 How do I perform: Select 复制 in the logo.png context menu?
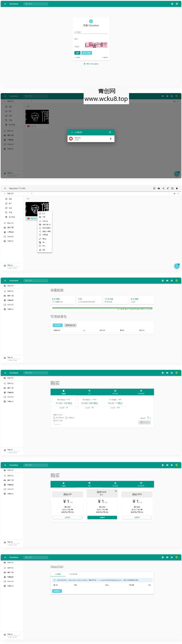click(x=45, y=242)
